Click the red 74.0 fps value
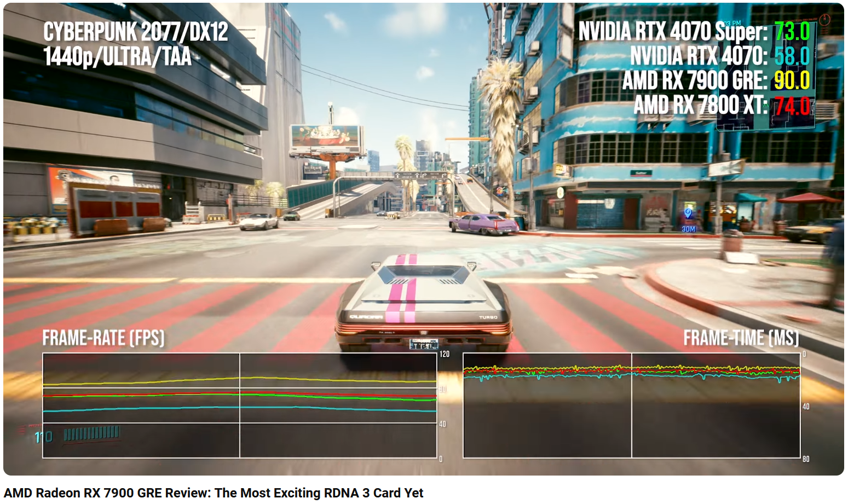Viewport: 848px width, 504px height. pyautogui.click(x=792, y=106)
